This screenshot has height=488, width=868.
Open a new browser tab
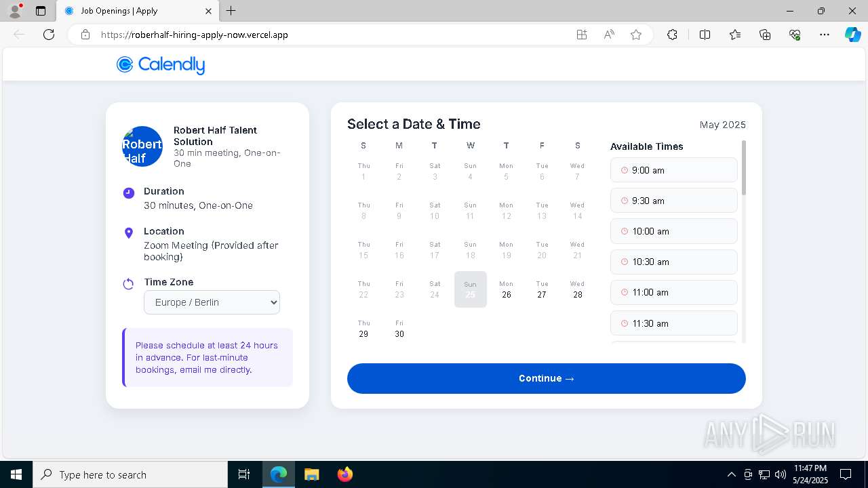231,11
